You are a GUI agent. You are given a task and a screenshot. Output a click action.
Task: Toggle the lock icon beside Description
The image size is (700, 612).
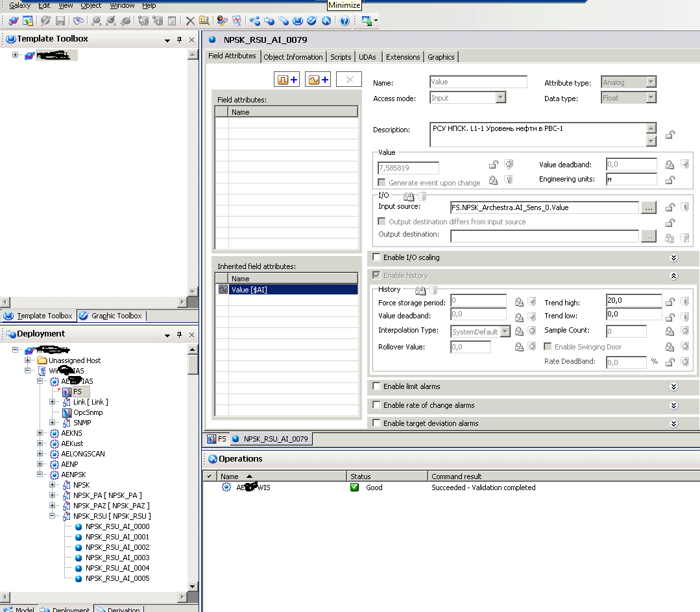click(x=670, y=135)
